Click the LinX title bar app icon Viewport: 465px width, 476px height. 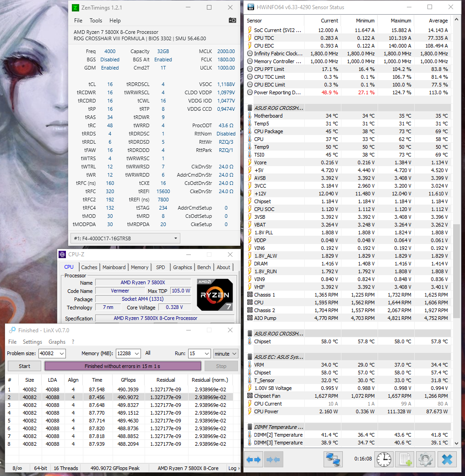tap(12, 330)
